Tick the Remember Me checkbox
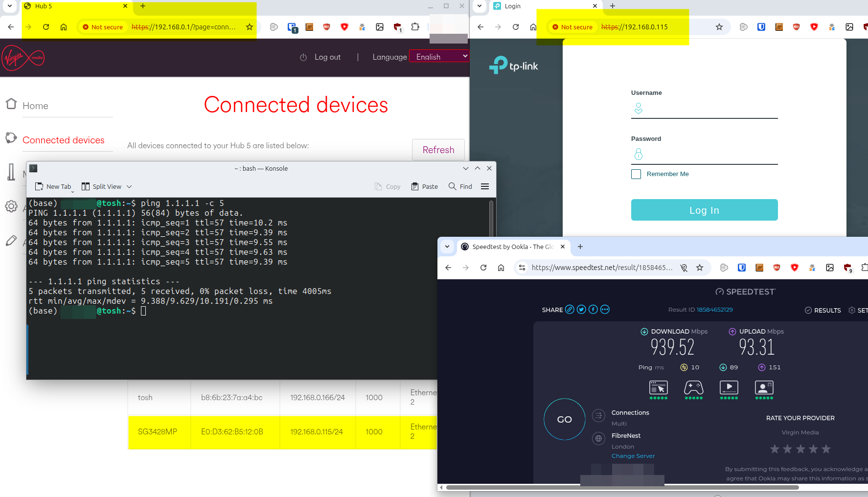The image size is (868, 497). tap(636, 174)
